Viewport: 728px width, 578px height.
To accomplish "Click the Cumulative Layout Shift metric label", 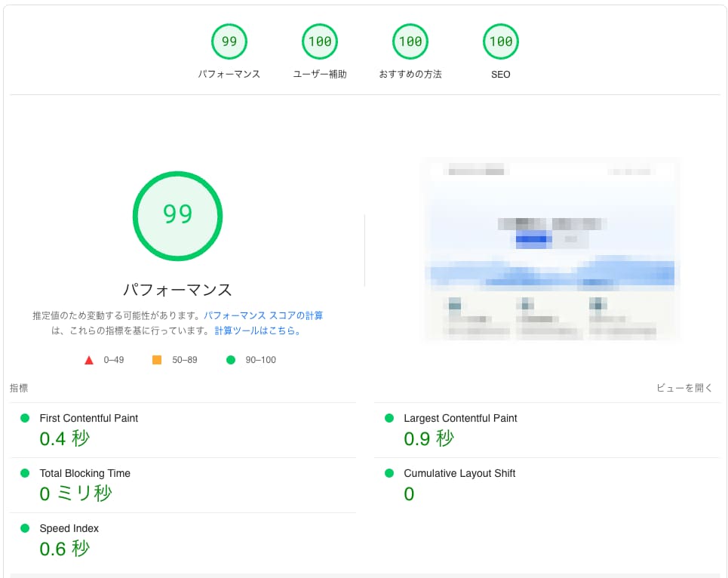I will coord(459,474).
